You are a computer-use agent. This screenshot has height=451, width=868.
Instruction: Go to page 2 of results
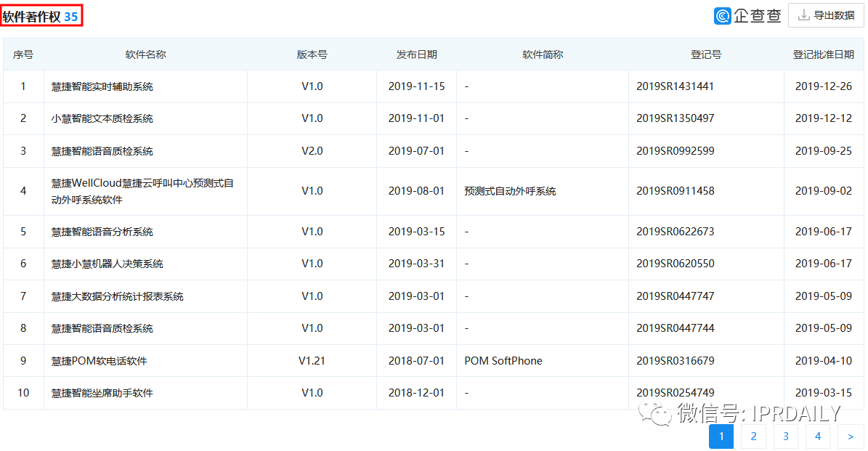[754, 436]
